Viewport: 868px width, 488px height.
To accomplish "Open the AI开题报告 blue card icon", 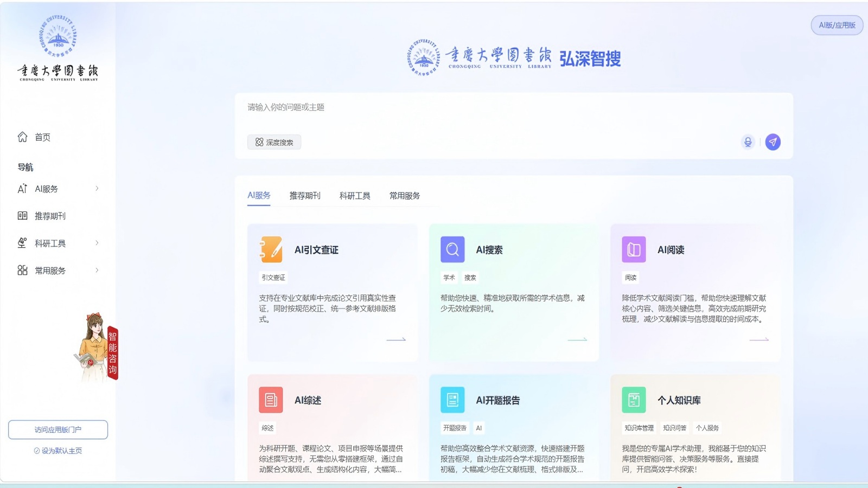I will (452, 400).
